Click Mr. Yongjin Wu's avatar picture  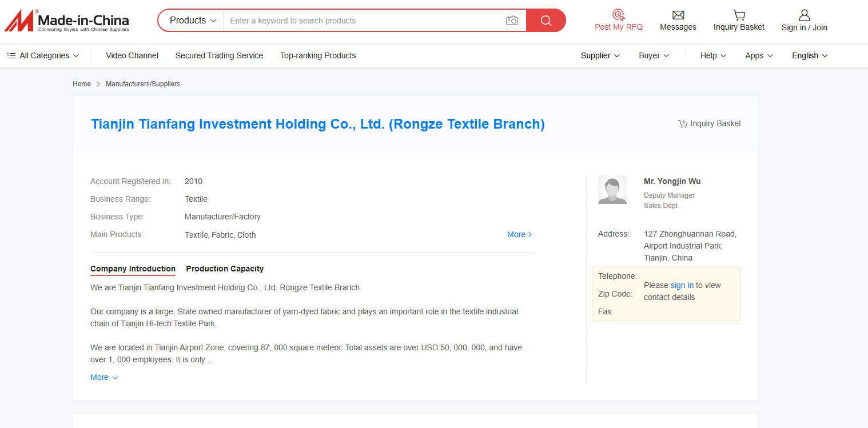click(612, 190)
